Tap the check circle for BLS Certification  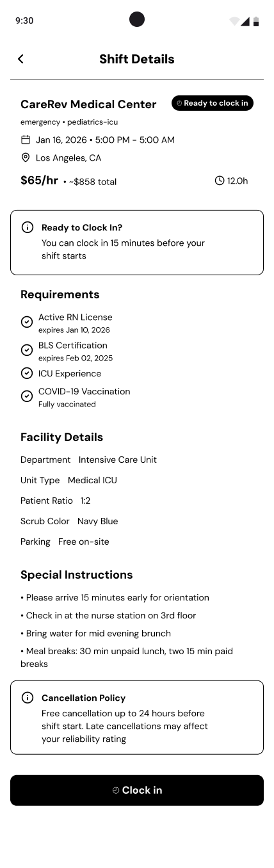pyautogui.click(x=27, y=350)
